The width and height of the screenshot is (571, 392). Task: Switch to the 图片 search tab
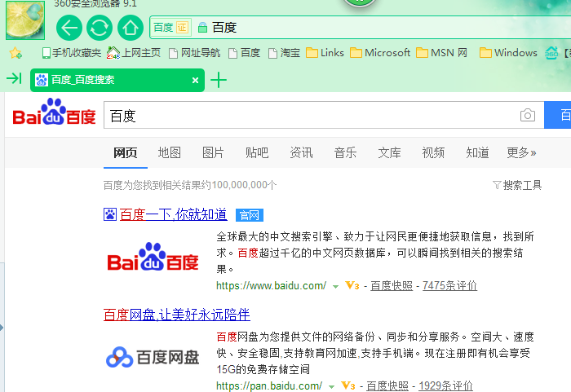(x=213, y=152)
